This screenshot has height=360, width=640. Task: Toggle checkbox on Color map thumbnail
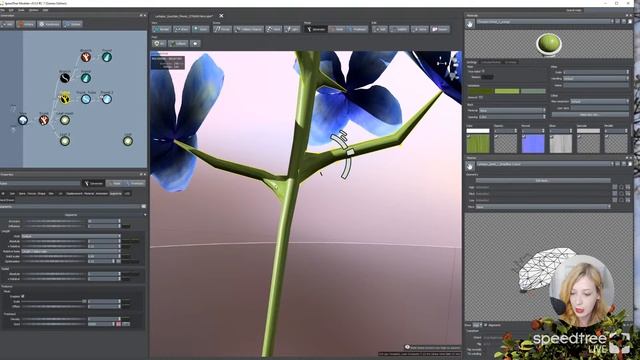click(x=469, y=137)
